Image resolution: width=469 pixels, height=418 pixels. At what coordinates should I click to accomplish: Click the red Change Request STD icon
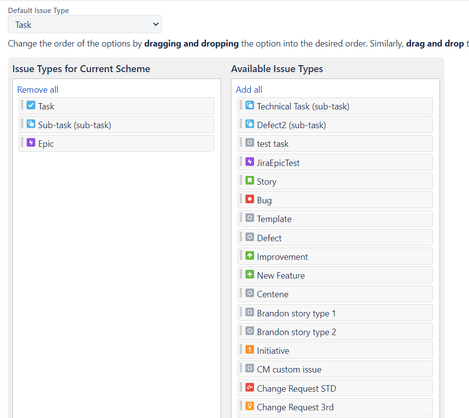click(250, 387)
